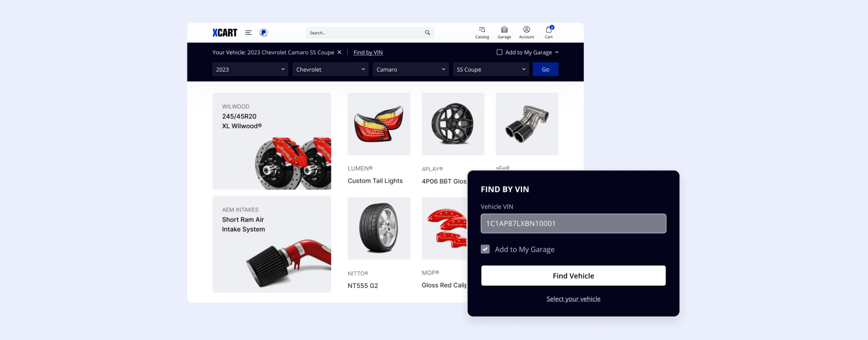Toggle the header Add to My Garage checkbox

tap(499, 52)
